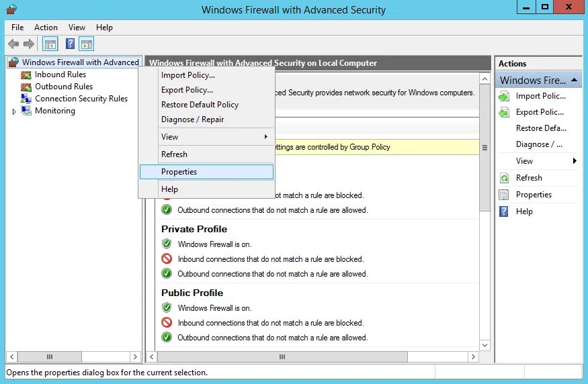
Task: Choose Import Policy... from context menu
Action: [207, 75]
